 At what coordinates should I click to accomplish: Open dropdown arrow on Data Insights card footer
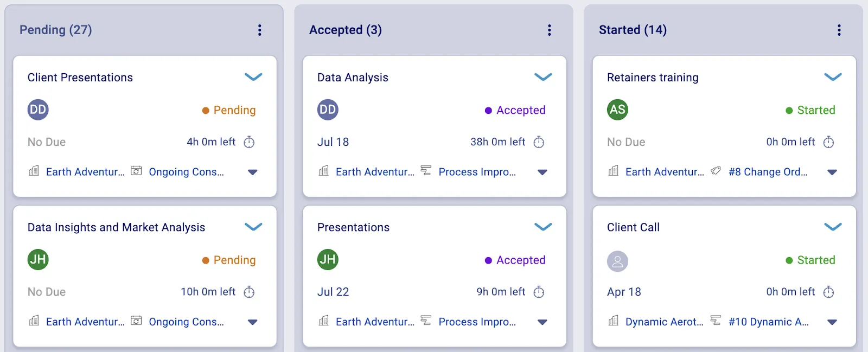pyautogui.click(x=252, y=322)
